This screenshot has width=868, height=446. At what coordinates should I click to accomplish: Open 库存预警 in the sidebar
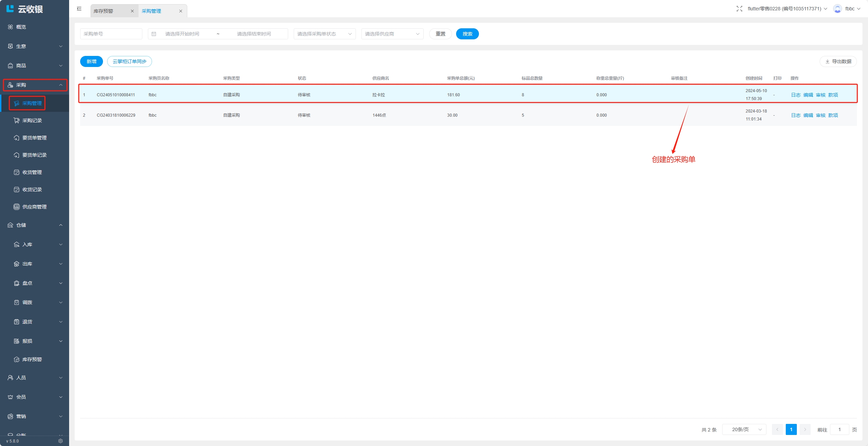coord(32,359)
